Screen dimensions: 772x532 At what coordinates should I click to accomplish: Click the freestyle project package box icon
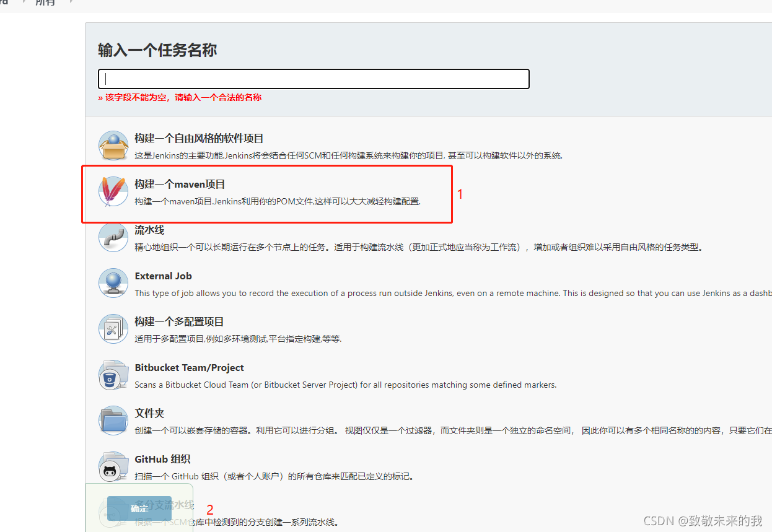(x=113, y=144)
